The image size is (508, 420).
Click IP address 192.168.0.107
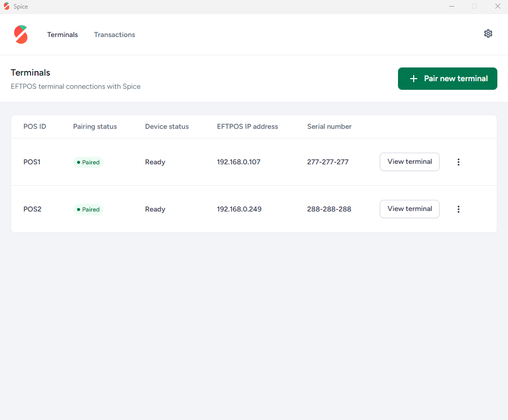(239, 162)
